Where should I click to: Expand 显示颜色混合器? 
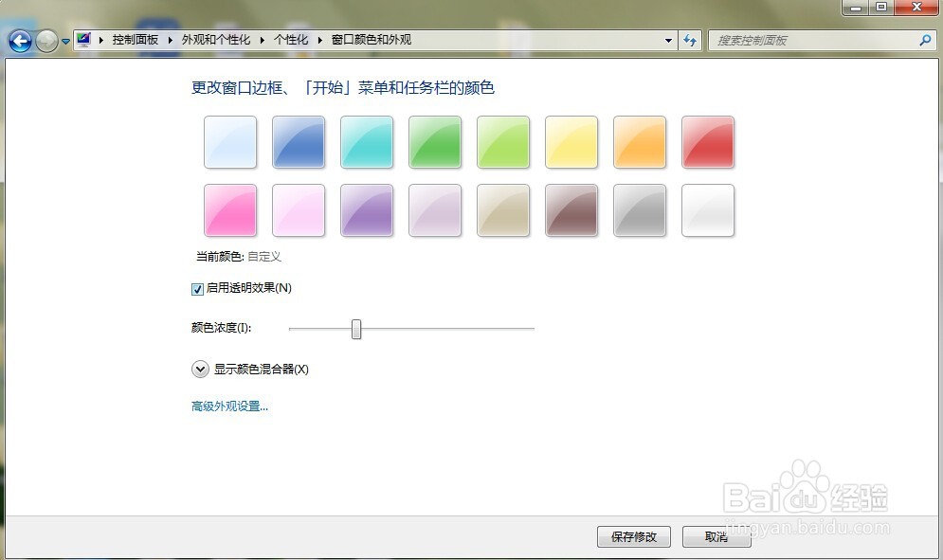(200, 369)
